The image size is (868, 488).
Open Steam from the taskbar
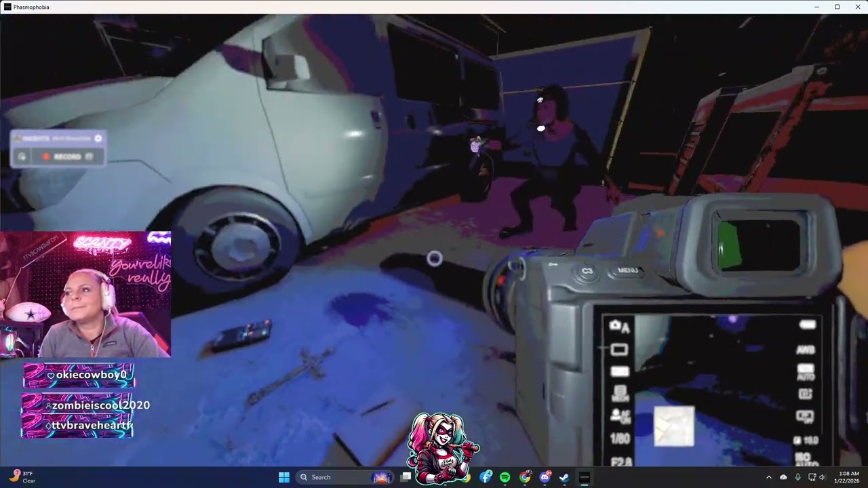click(564, 477)
